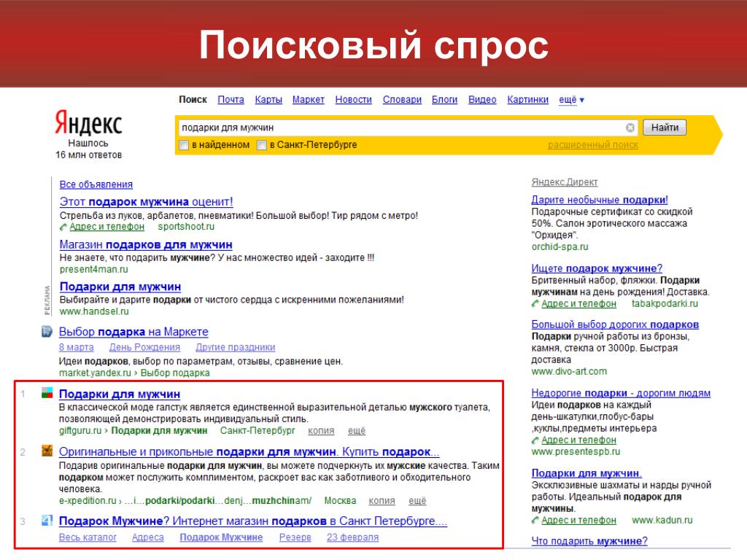Open ad 'Недорогие подарки - дорогим людям'
This screenshot has height=560, width=747.
(x=621, y=393)
